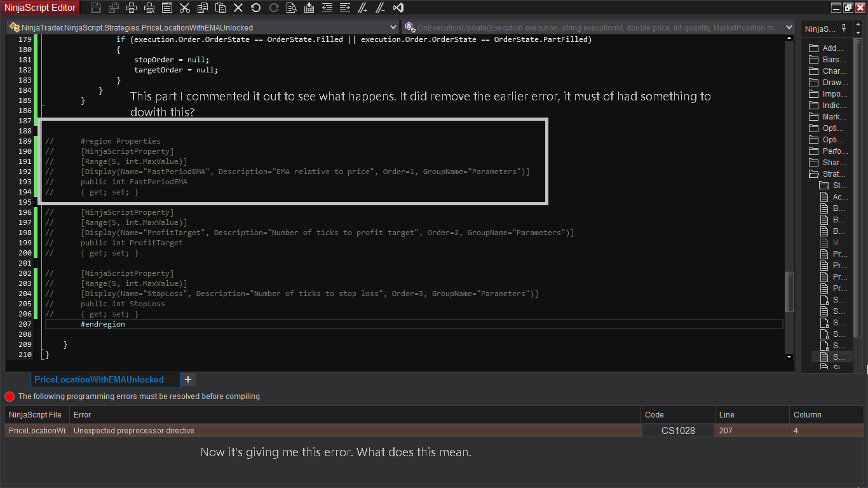Collapse the Strat... folder in explorer
This screenshot has height=488, width=868.
pyautogui.click(x=827, y=174)
